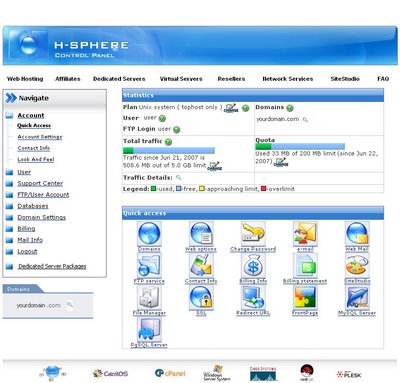Open the Billing Info money bag icon
This screenshot has height=383, width=400.
[x=253, y=266]
